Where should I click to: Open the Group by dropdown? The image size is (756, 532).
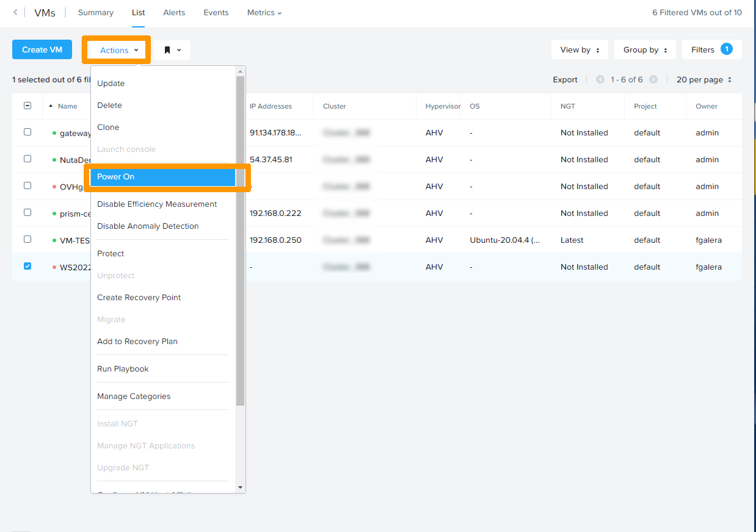[x=645, y=49]
